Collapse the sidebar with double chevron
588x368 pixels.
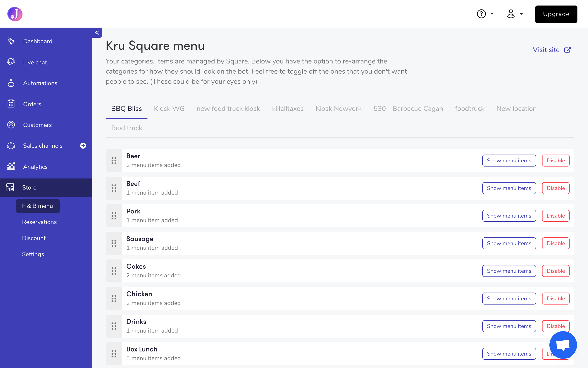click(x=97, y=33)
